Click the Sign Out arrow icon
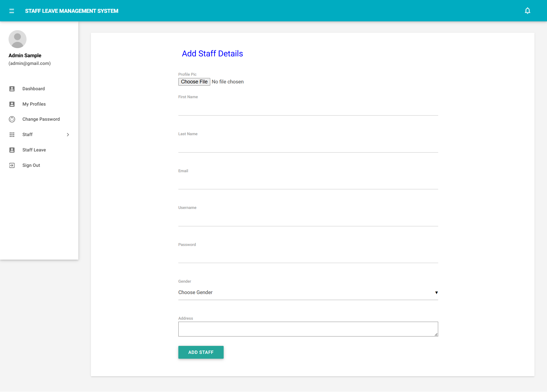 tap(12, 165)
